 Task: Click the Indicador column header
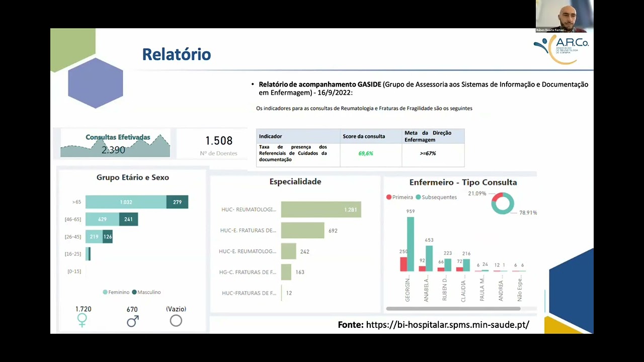click(x=298, y=136)
